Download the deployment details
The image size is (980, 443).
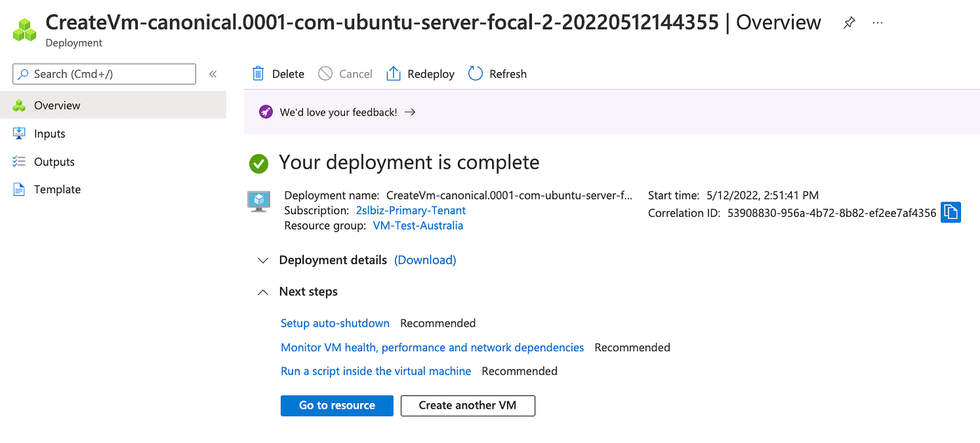[x=425, y=260]
